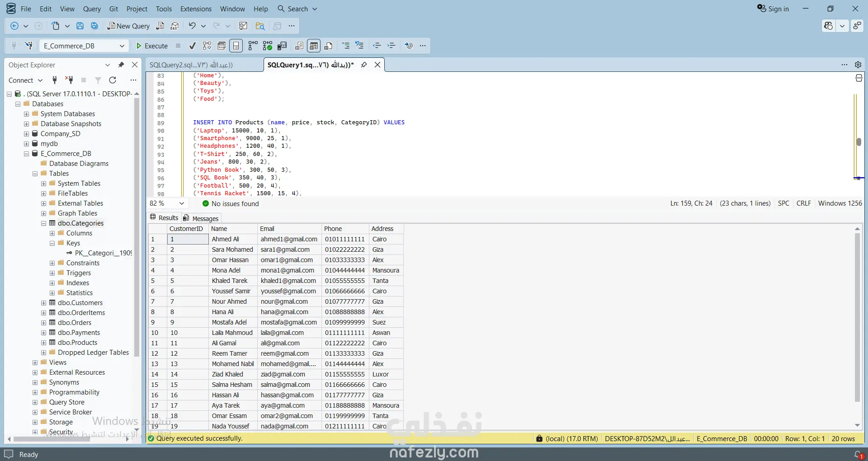The height and width of the screenshot is (461, 868).
Task: Refresh the Object Explorer tree
Action: pyautogui.click(x=113, y=80)
